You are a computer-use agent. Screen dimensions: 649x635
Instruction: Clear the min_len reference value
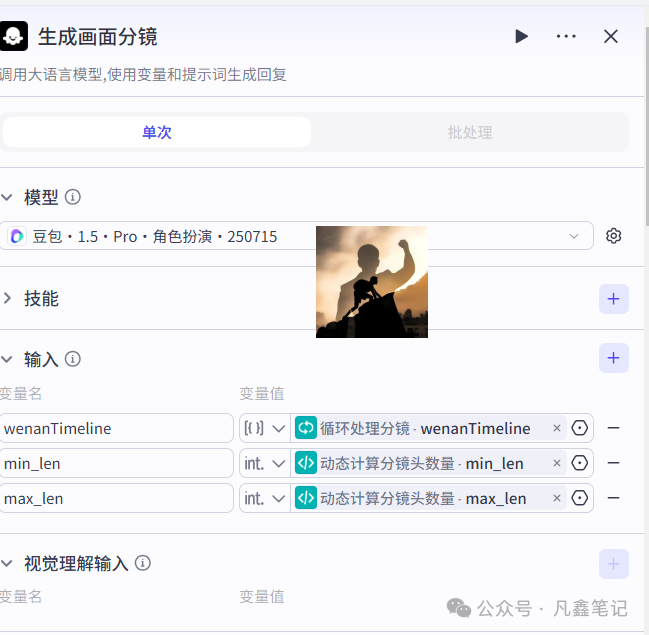pyautogui.click(x=557, y=463)
